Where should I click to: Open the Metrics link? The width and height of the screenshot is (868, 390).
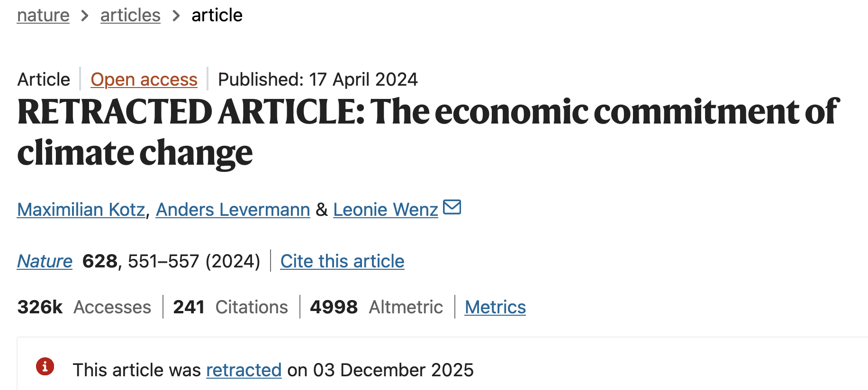click(495, 307)
